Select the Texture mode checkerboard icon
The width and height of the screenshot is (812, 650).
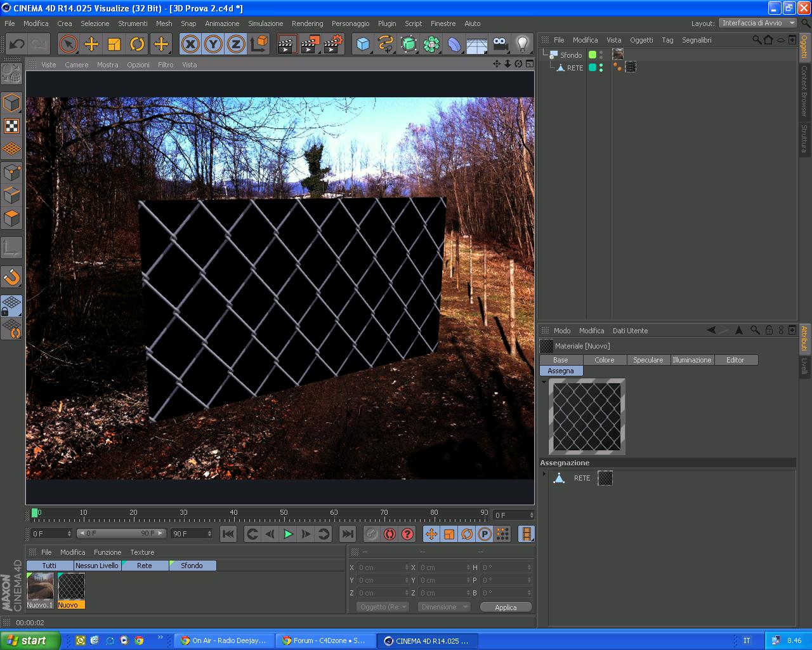[x=12, y=126]
